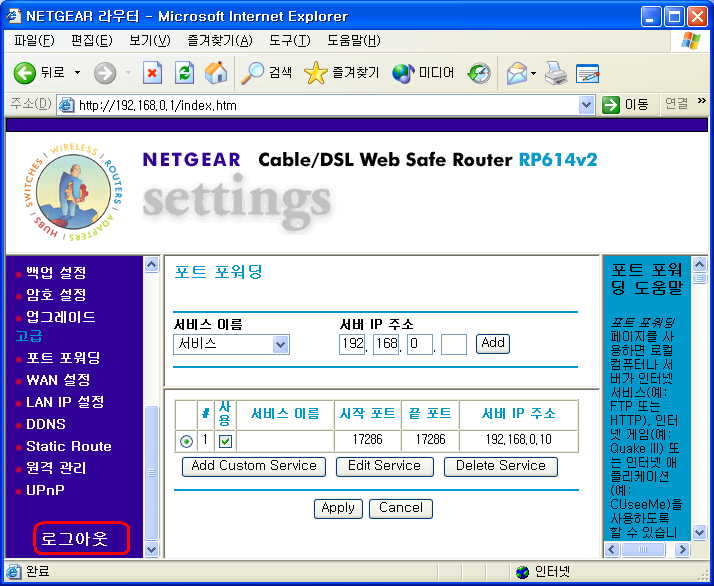
Task: Open the address bar URL dropdown
Action: pos(586,105)
